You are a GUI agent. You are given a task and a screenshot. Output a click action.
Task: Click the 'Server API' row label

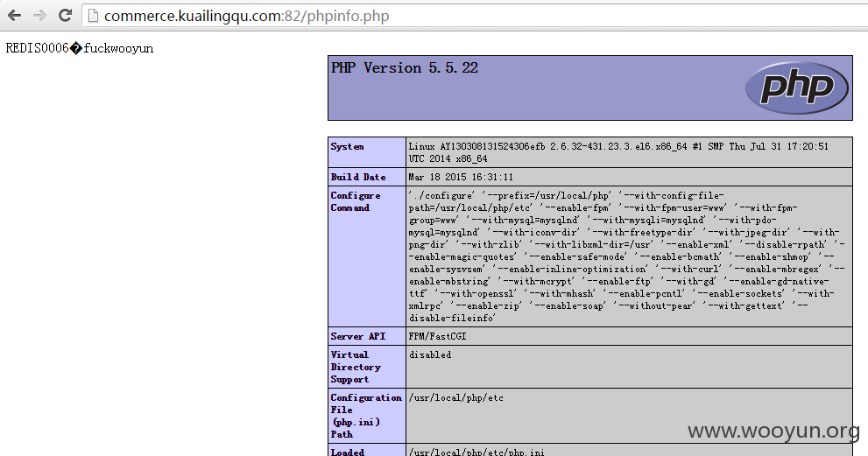(x=358, y=336)
